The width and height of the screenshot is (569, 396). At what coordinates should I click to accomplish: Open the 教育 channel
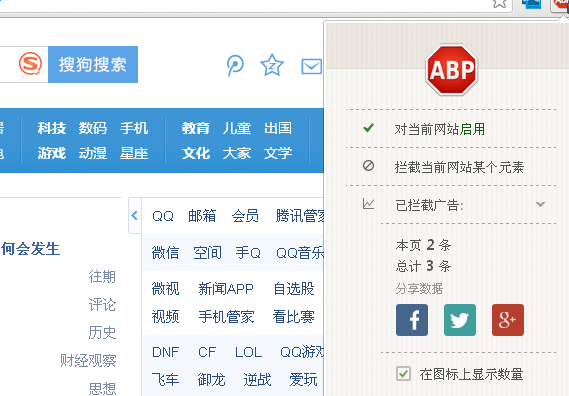196,128
